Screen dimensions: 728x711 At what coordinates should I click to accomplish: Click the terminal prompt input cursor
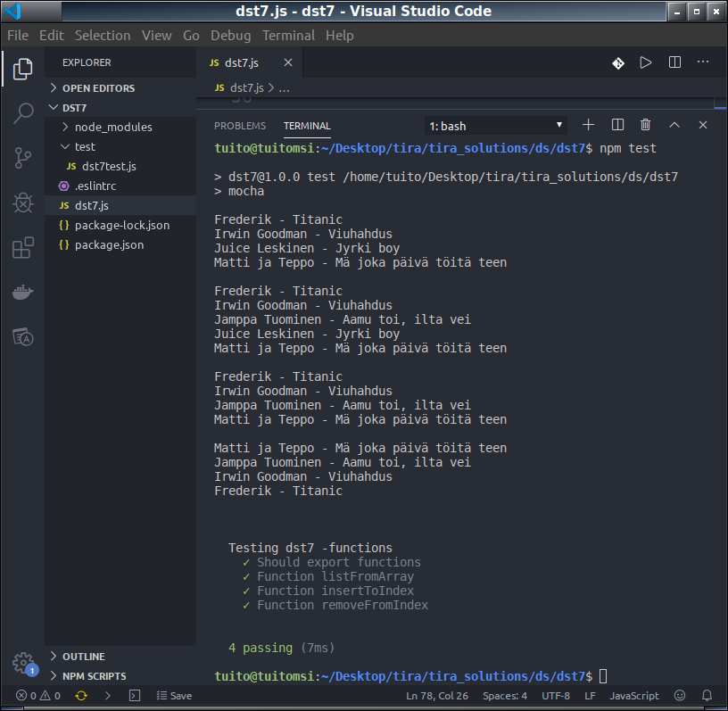coord(603,676)
